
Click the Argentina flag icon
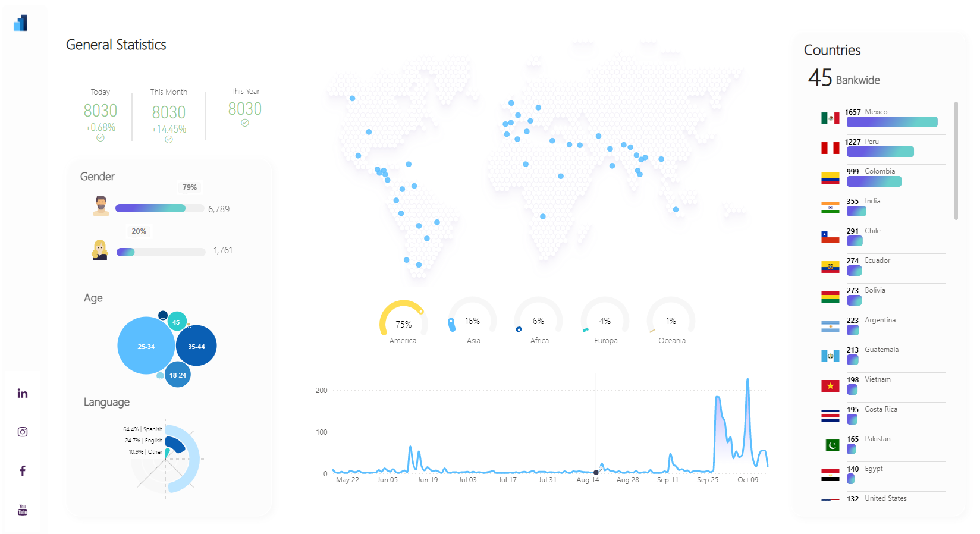tap(830, 326)
